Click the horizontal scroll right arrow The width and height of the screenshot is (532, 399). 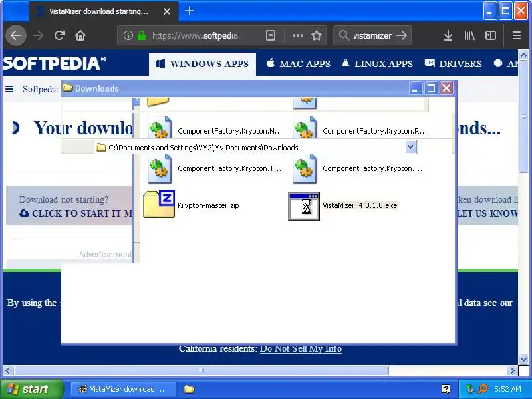tap(513, 370)
